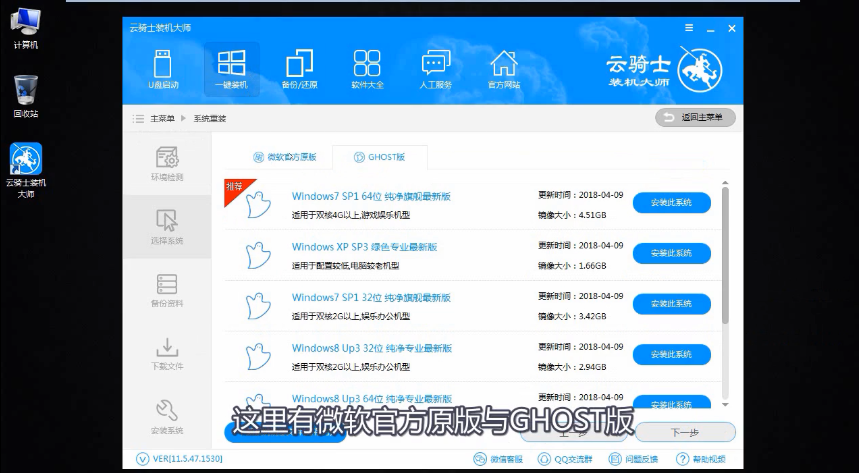Click the 镜像大小：1.66GB text
The height and width of the screenshot is (473, 859).
coord(572,266)
